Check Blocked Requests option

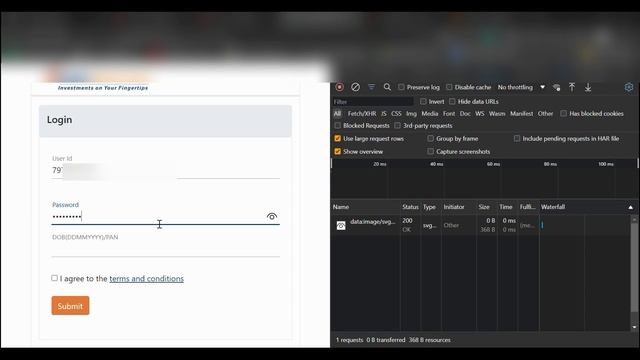(x=338, y=126)
